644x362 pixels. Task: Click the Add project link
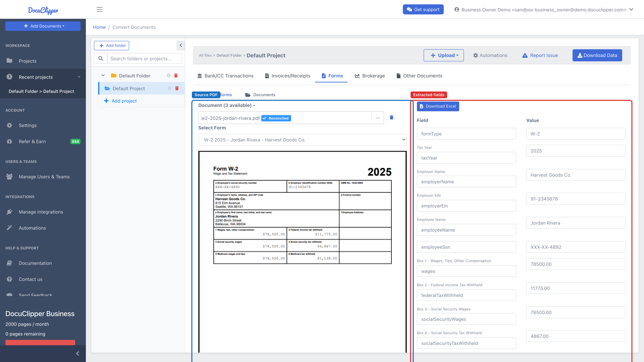[x=121, y=101]
